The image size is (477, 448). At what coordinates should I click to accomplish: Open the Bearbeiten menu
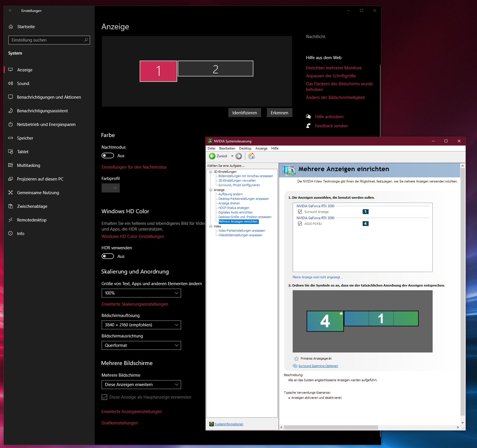click(x=227, y=148)
